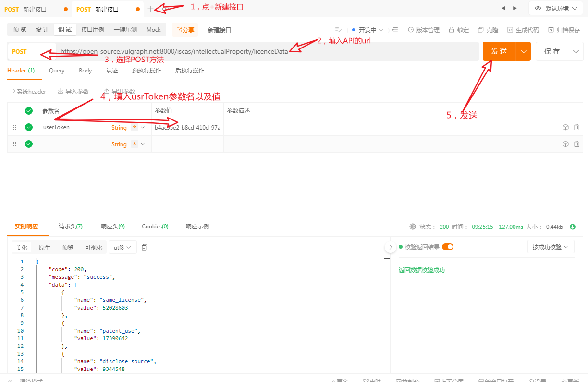The height and width of the screenshot is (382, 588).
Task: Expand the 系统header section
Action: tap(29, 91)
